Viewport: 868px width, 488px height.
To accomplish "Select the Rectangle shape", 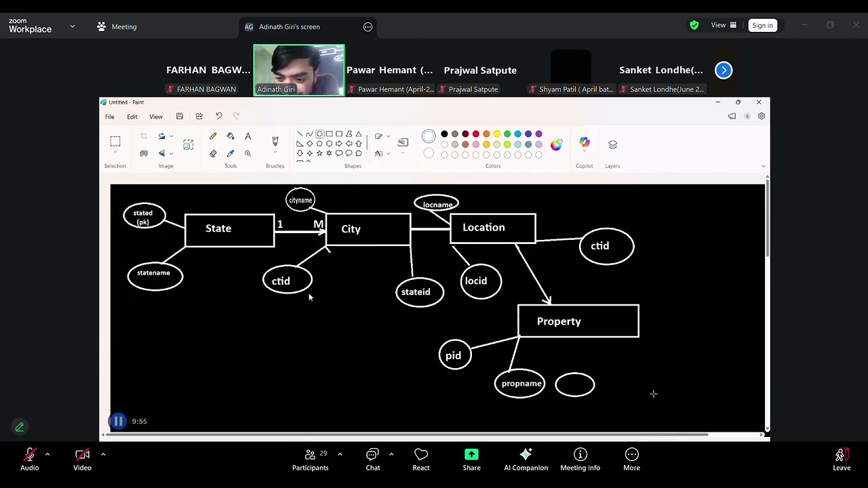I will [329, 134].
